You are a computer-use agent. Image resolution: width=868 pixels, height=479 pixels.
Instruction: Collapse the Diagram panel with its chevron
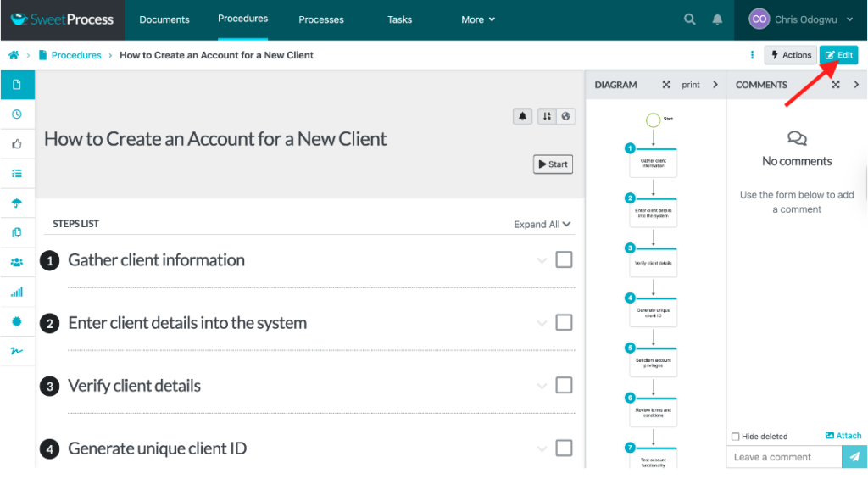(x=715, y=85)
